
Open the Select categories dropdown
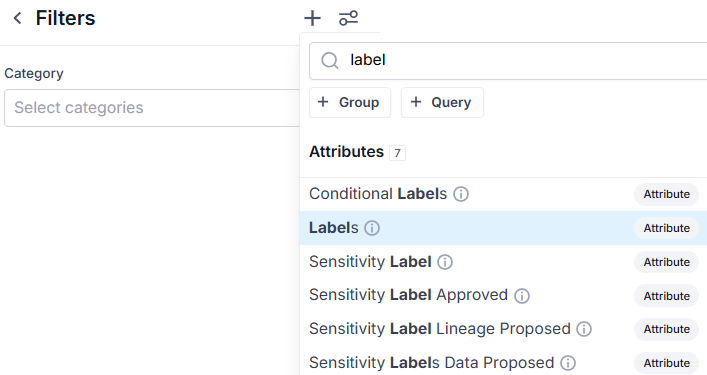(x=152, y=108)
